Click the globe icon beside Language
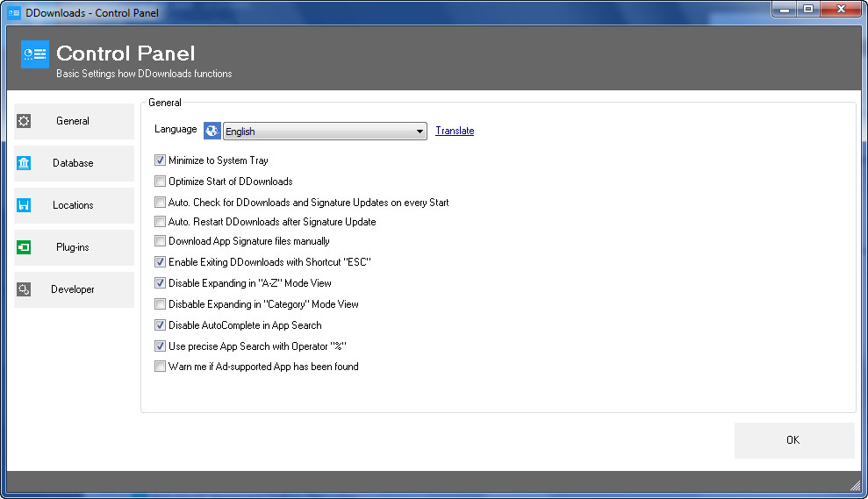Viewport: 868px width, 499px height. tap(212, 131)
